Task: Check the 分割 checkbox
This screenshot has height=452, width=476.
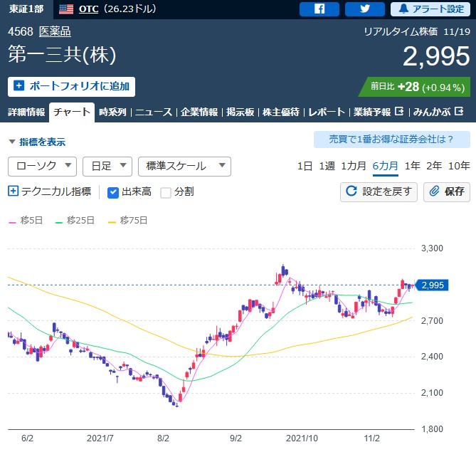Action: 166,193
